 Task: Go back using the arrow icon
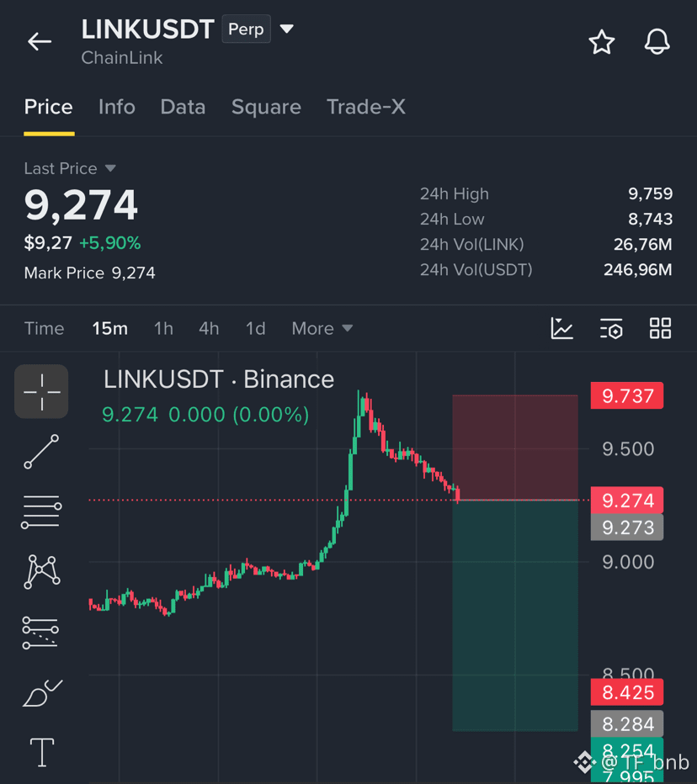(x=40, y=41)
